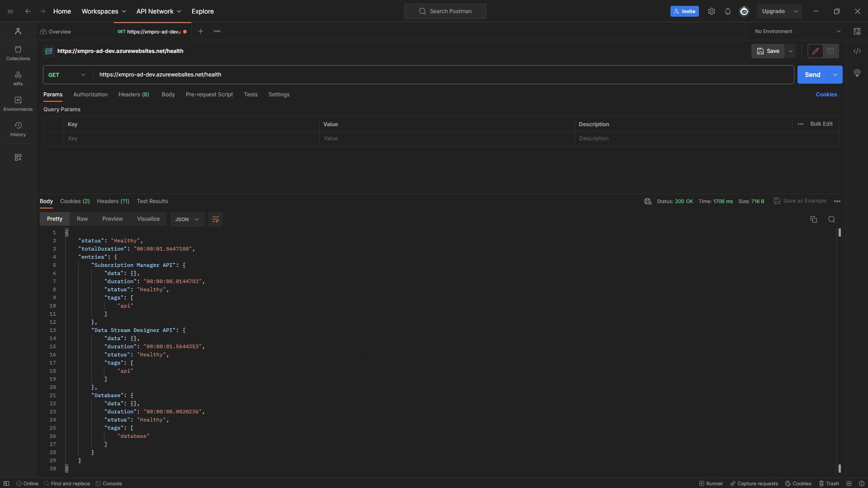
Task: Open the configure sidebar grid icon
Action: pos(18,157)
